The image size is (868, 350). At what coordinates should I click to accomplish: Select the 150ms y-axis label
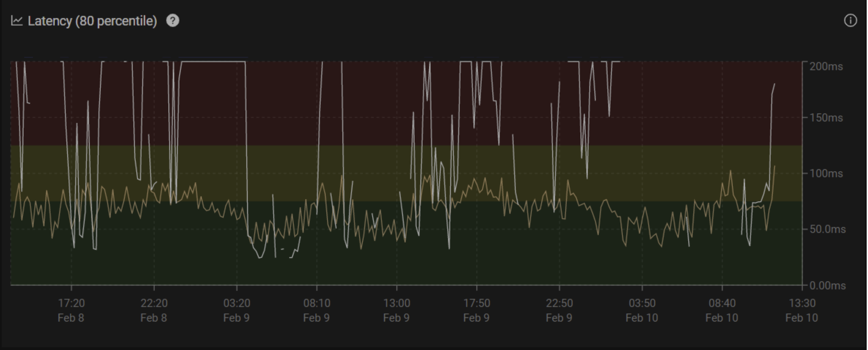826,117
